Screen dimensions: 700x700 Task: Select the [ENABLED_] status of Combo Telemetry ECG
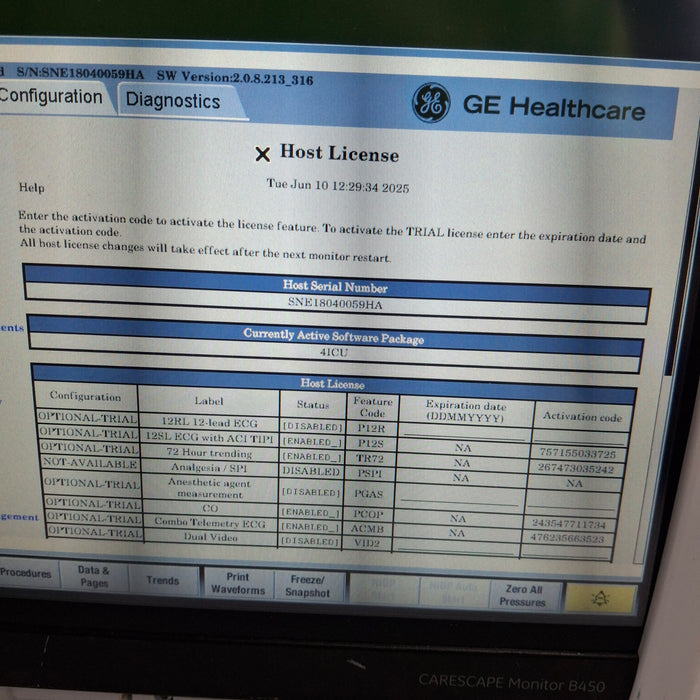point(310,527)
